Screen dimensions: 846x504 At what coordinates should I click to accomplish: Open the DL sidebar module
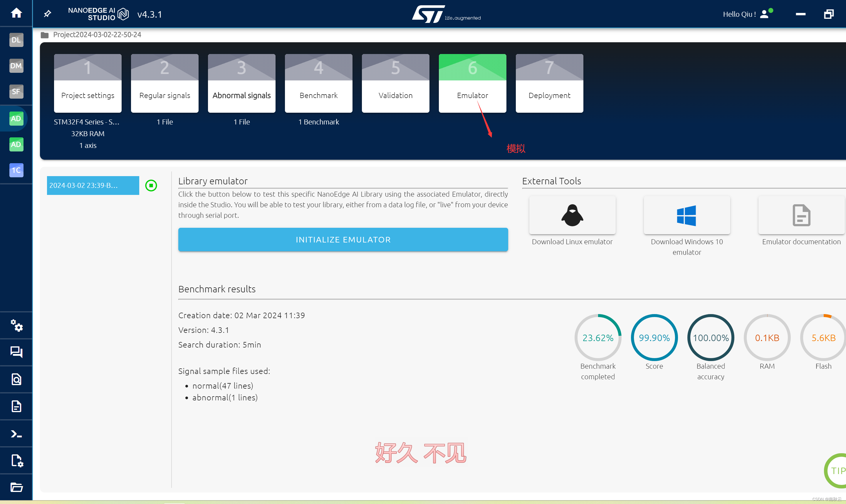coord(16,40)
